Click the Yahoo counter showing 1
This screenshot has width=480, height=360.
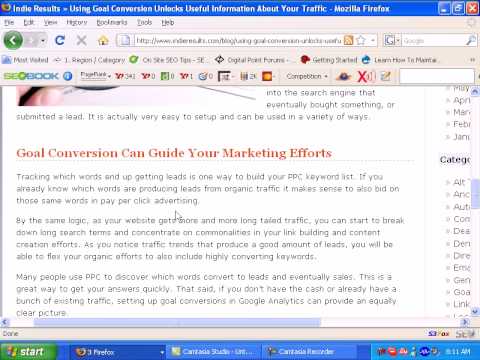(x=186, y=76)
